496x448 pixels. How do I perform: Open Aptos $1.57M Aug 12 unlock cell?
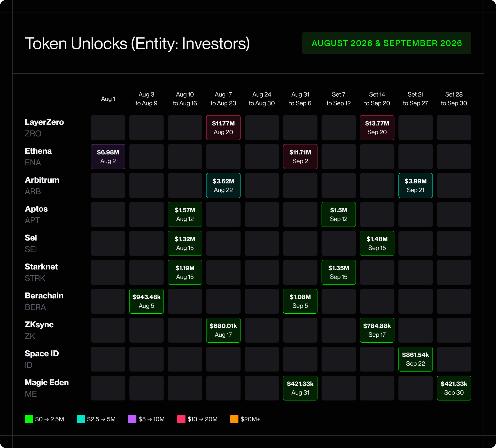[185, 214]
